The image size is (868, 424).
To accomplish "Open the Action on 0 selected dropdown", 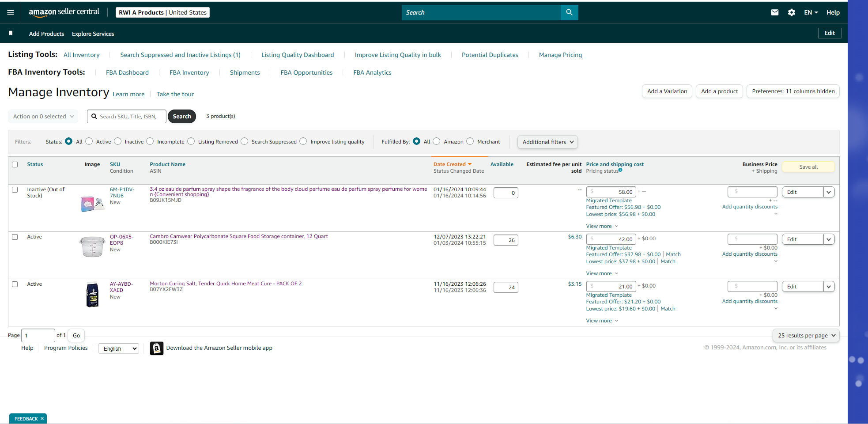I will [43, 117].
